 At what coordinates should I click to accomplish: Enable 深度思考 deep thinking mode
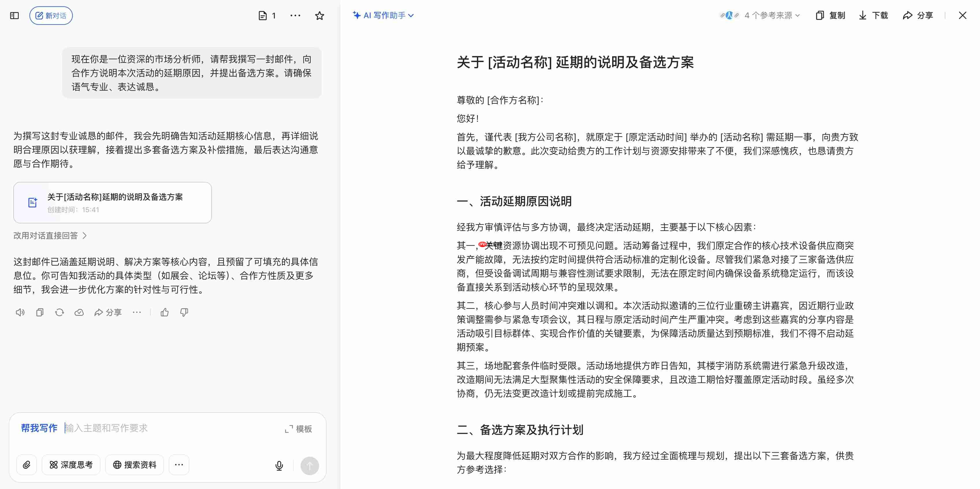point(71,465)
